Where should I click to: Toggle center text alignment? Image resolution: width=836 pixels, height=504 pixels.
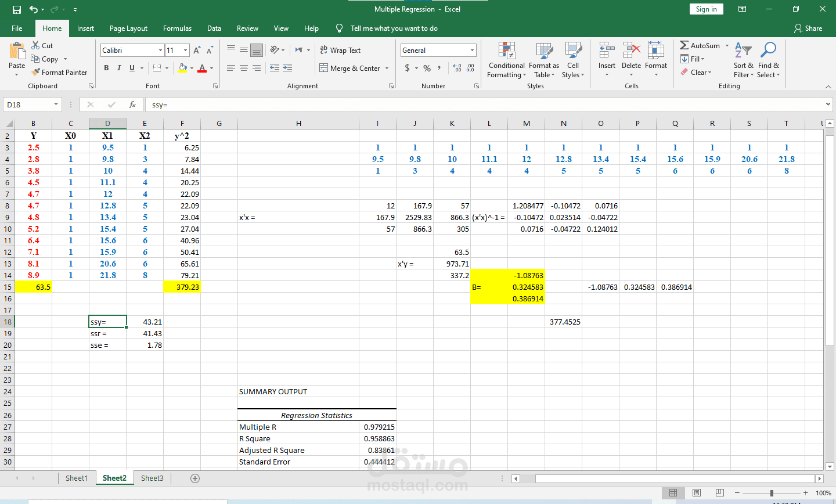243,68
